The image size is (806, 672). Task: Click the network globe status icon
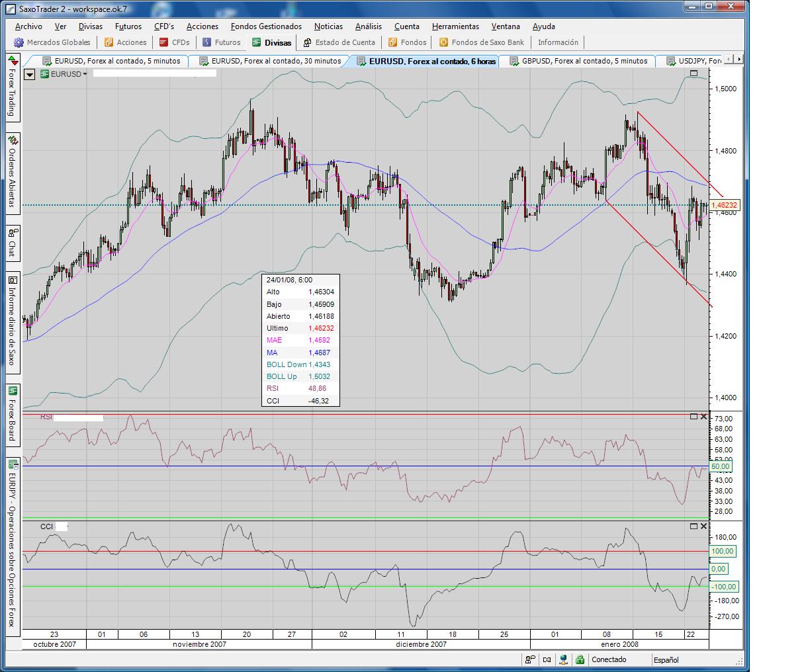coord(563,659)
